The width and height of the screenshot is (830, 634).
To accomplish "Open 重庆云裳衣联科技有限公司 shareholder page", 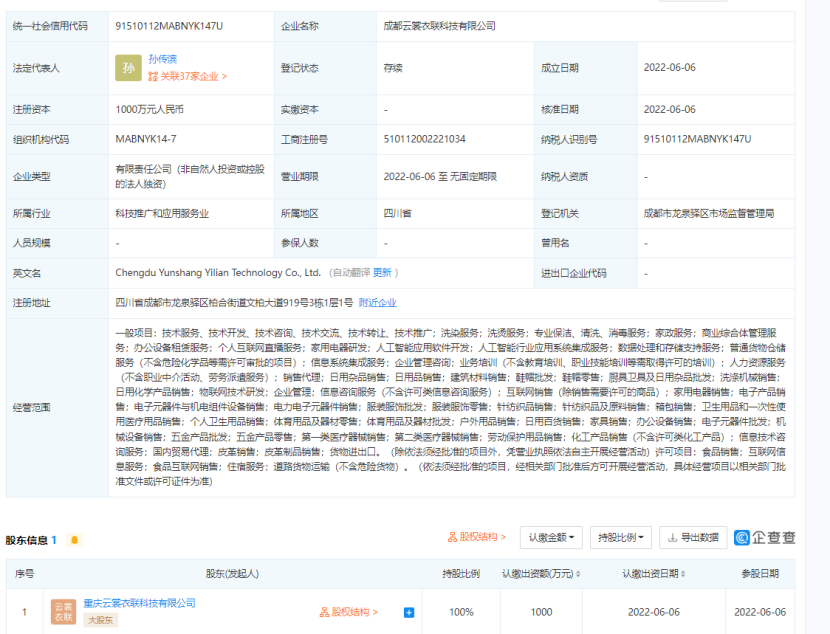I will pyautogui.click(x=139, y=603).
